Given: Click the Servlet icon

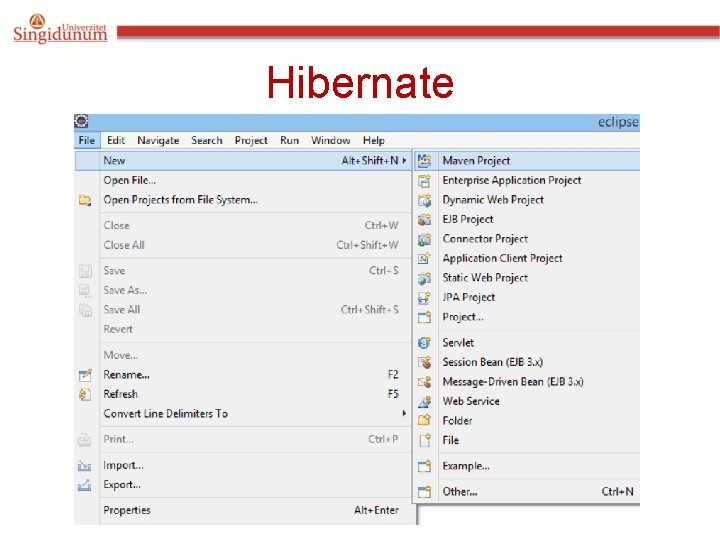Looking at the screenshot, I should (x=425, y=343).
